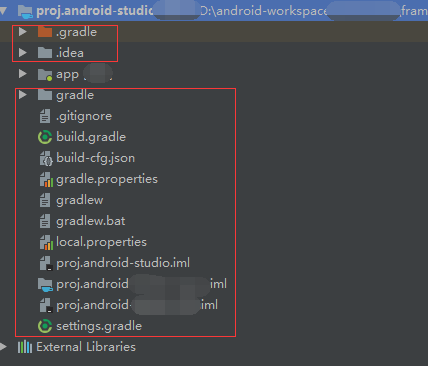Expand the External Libraries arrow

click(3, 347)
